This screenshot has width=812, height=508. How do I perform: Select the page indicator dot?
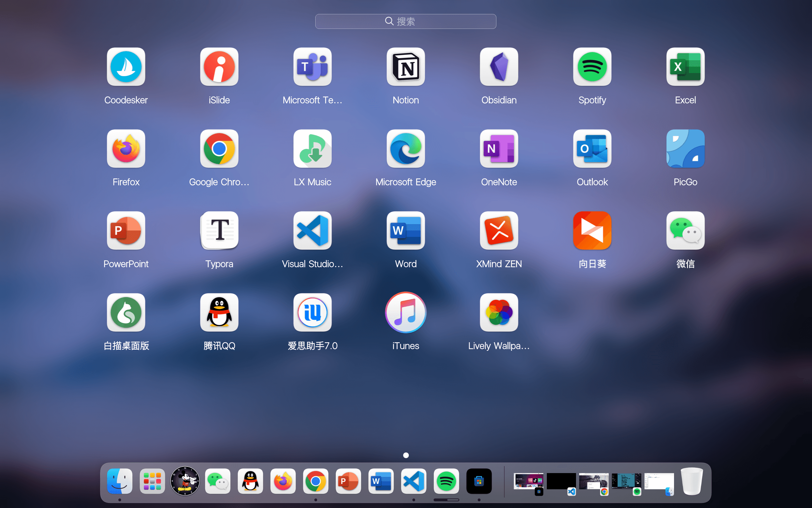[406, 455]
